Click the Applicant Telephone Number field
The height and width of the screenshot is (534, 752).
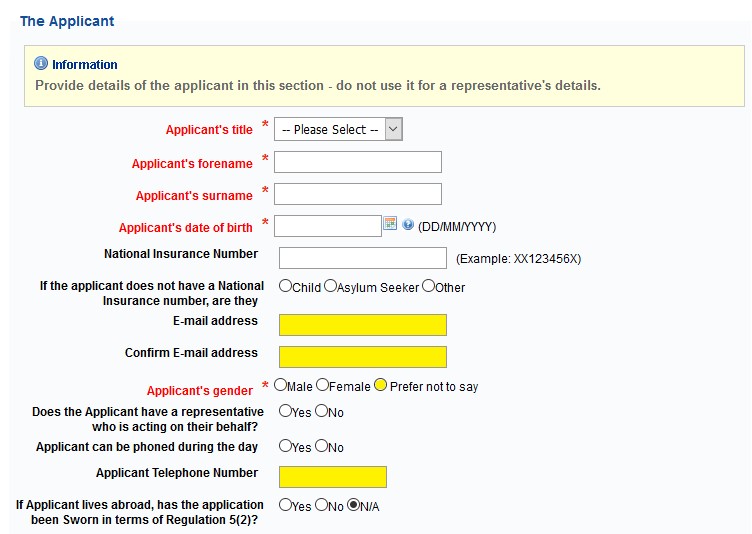(x=333, y=477)
